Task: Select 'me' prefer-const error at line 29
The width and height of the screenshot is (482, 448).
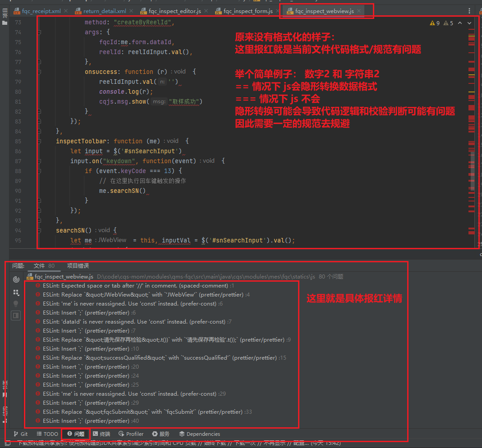Action: 131,394
